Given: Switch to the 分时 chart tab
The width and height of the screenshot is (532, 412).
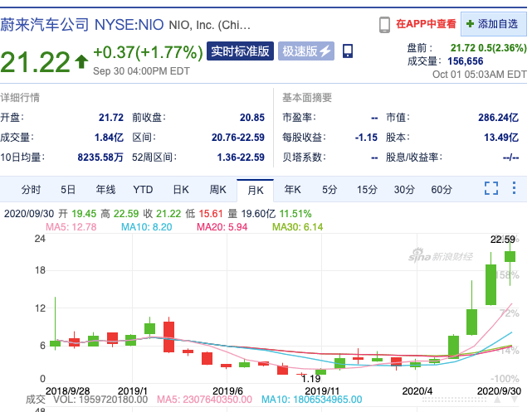Looking at the screenshot, I should [31, 189].
